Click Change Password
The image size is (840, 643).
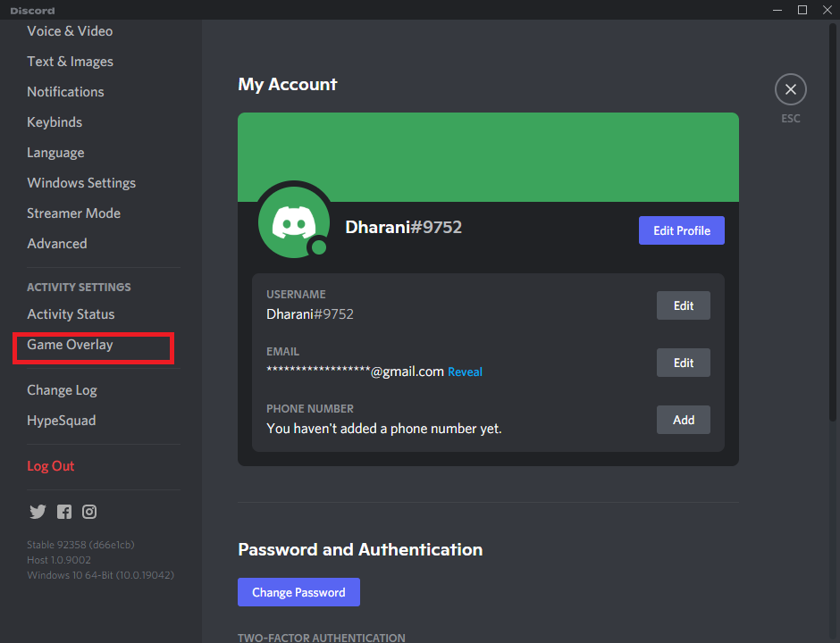(x=298, y=592)
